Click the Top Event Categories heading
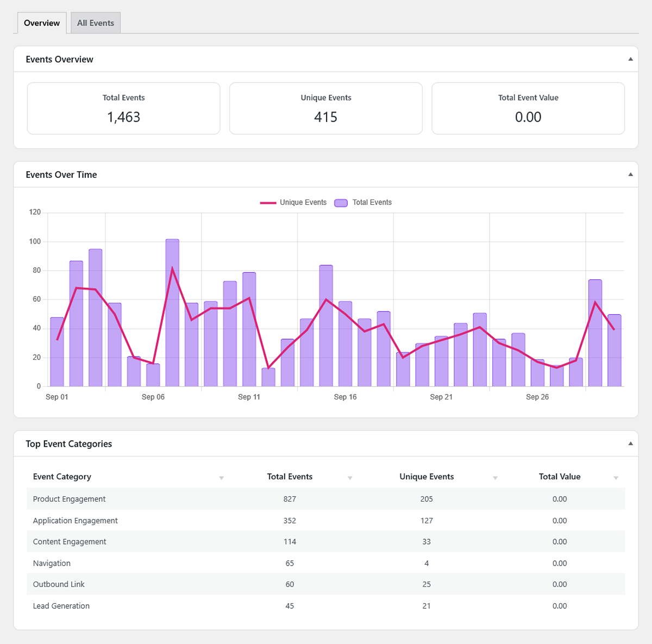Image resolution: width=652 pixels, height=644 pixels. pos(69,443)
